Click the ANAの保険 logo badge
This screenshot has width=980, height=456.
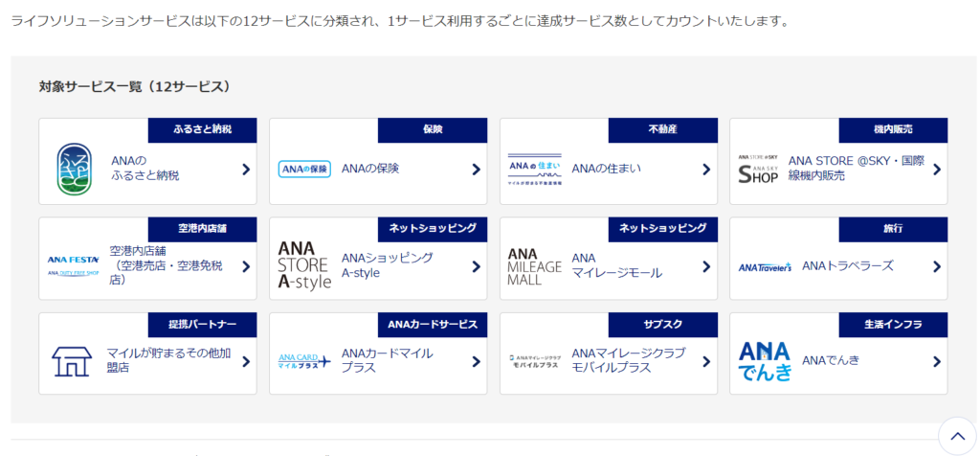pos(304,170)
